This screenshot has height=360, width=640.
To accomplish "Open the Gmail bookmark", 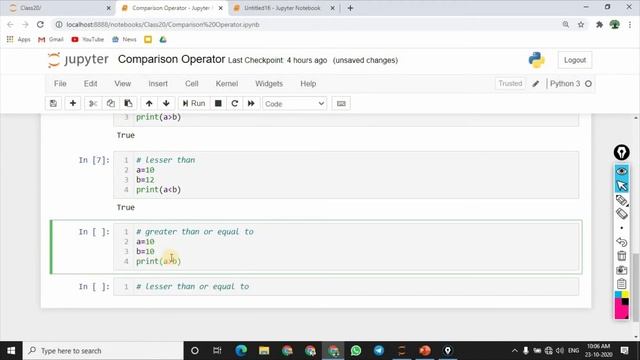I will (51, 40).
